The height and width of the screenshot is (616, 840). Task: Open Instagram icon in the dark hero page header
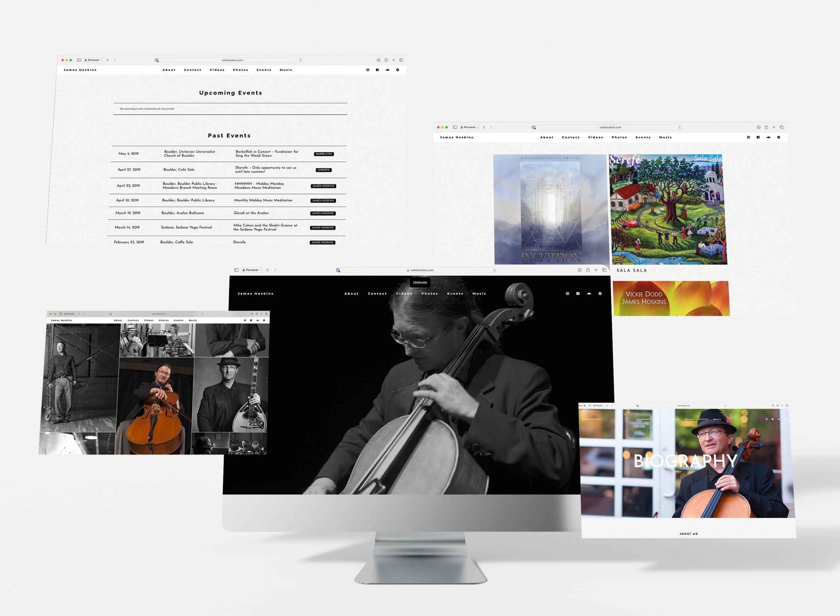tap(567, 294)
